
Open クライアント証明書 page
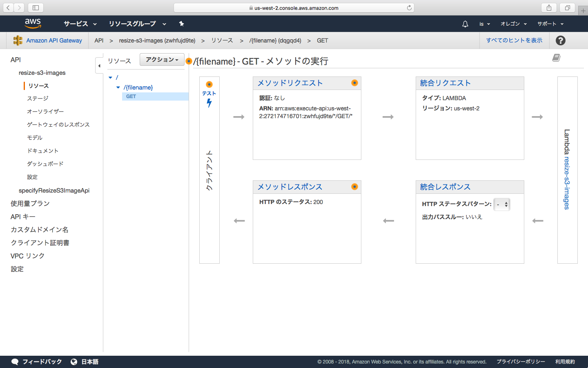click(40, 243)
